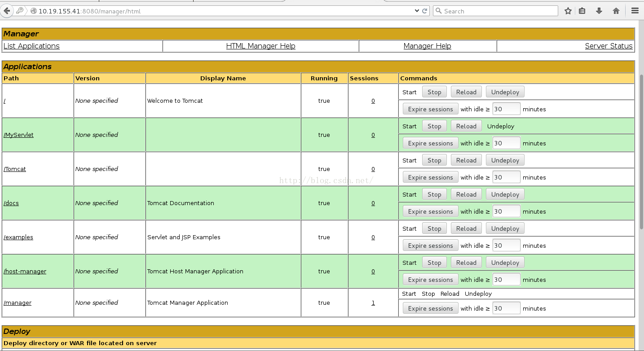Reload the /docs application
This screenshot has height=351, width=644.
[x=466, y=194]
